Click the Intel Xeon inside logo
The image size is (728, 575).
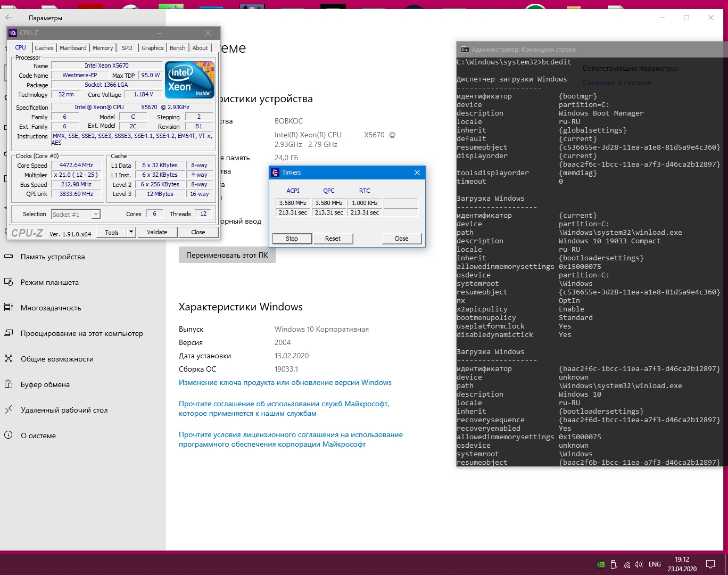coord(190,80)
